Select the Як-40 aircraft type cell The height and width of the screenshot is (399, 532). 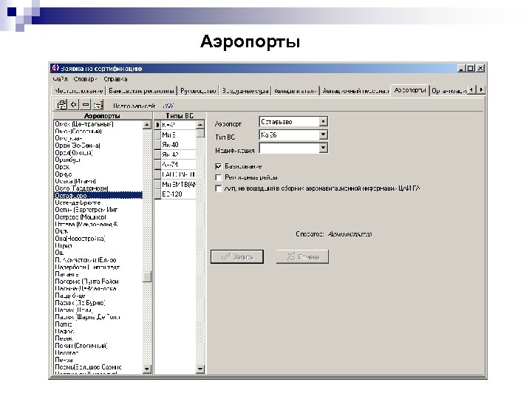[179, 145]
